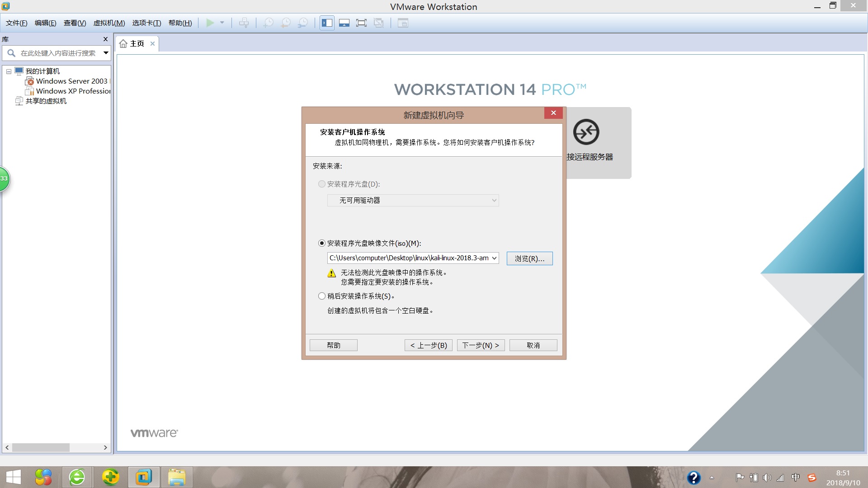This screenshot has height=488, width=868.
Task: Click the thumbnail bar view icon
Action: (x=344, y=23)
